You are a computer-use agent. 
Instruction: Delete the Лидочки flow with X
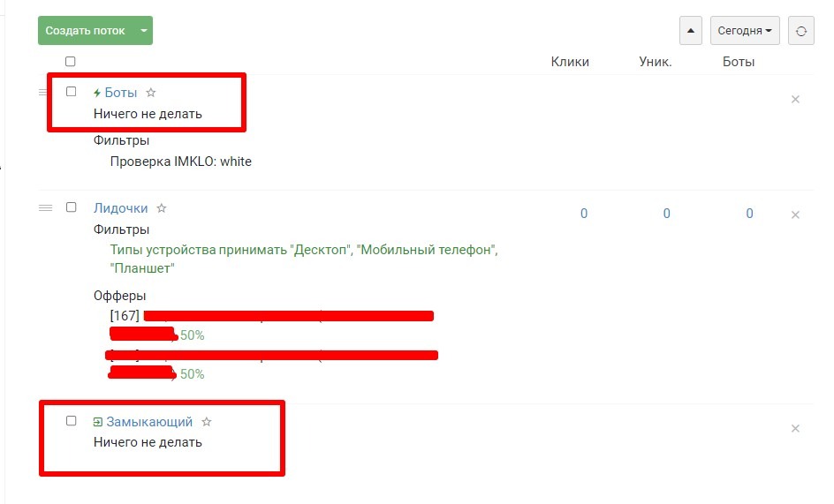point(795,214)
